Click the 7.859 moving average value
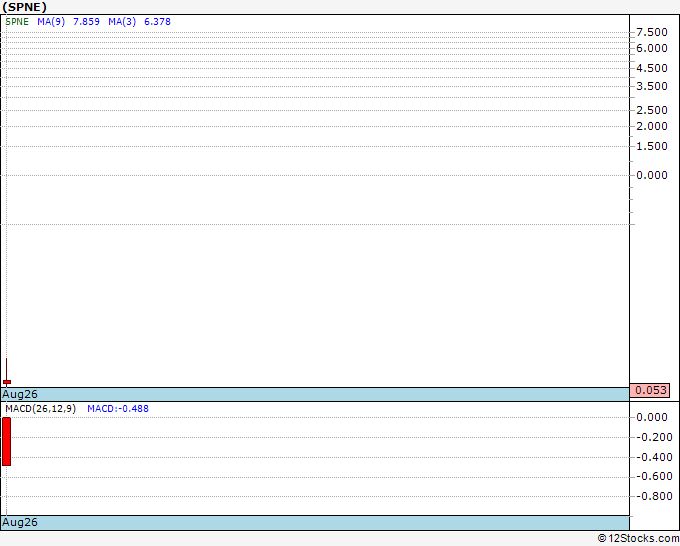The image size is (680, 546). point(86,22)
